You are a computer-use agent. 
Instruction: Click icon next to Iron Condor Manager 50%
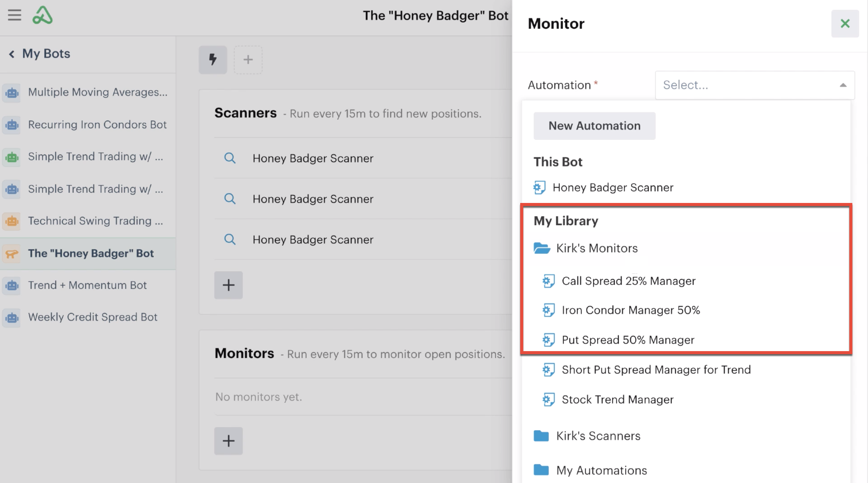pyautogui.click(x=549, y=310)
